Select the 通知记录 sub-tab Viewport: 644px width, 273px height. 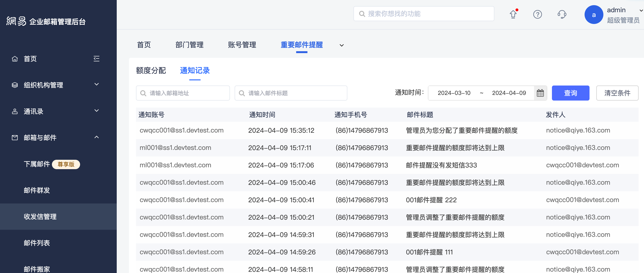[x=195, y=70]
